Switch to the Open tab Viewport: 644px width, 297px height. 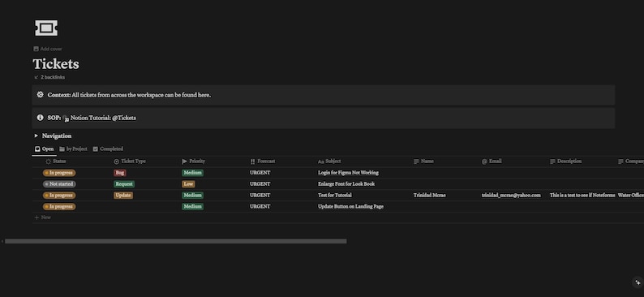point(45,149)
